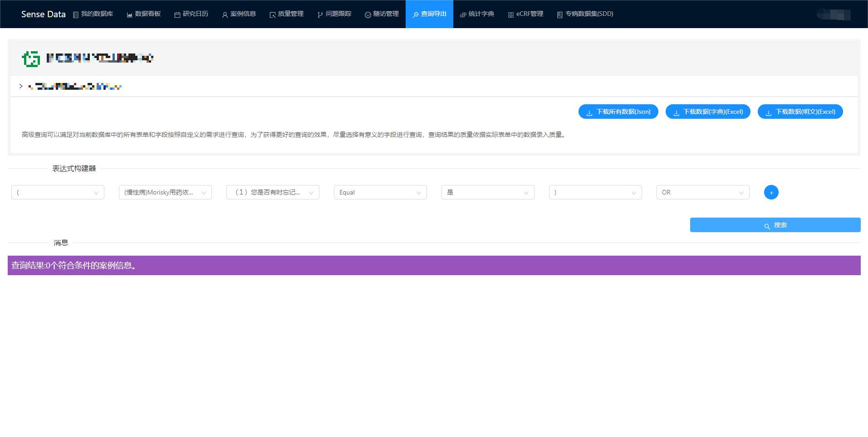Open the (慢性病)Morisky form dropdown
This screenshot has width=868, height=437.
(x=165, y=192)
